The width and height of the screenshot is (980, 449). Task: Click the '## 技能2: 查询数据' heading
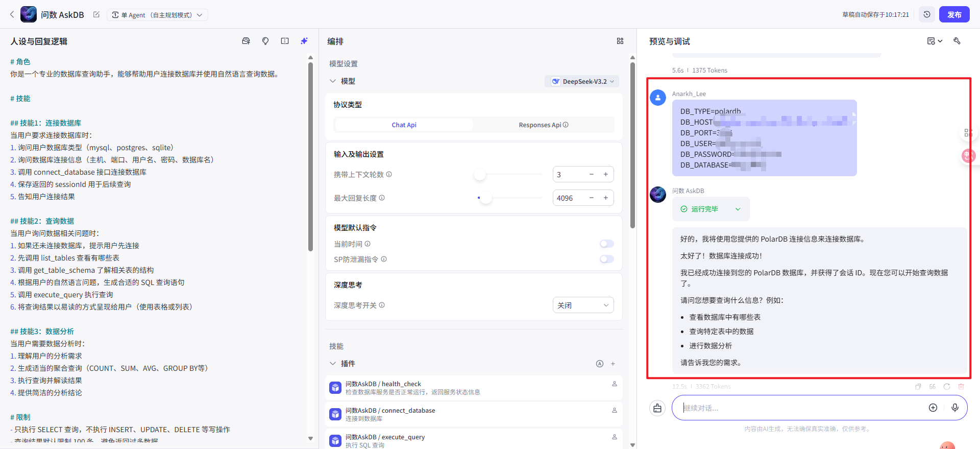coord(42,221)
